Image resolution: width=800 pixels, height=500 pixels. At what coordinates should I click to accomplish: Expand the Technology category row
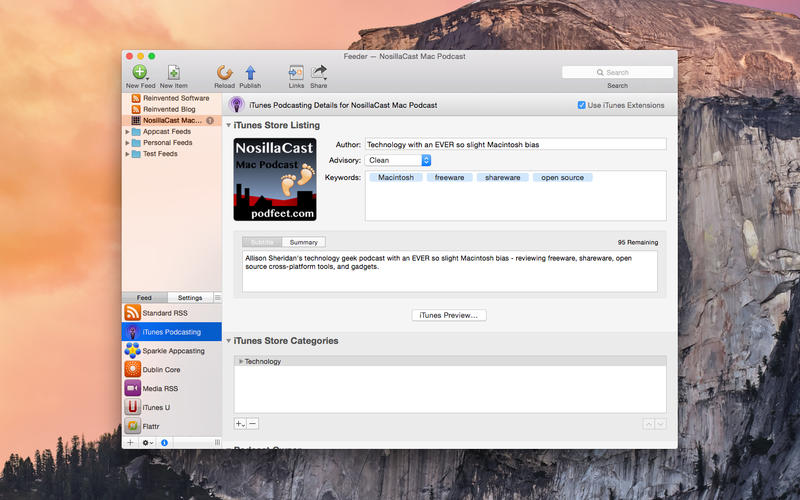pos(240,361)
